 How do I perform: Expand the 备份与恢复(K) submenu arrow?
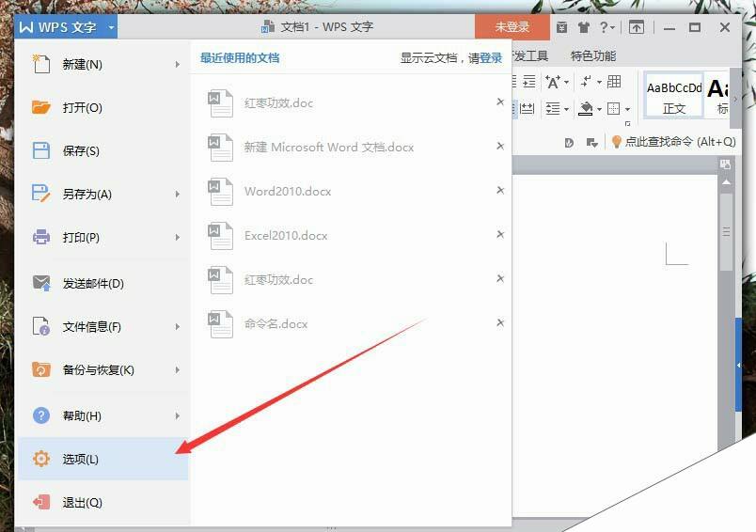(x=178, y=370)
